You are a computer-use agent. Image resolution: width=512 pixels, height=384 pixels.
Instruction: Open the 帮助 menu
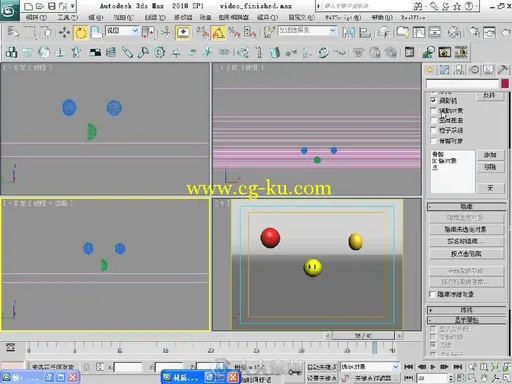coord(382,17)
